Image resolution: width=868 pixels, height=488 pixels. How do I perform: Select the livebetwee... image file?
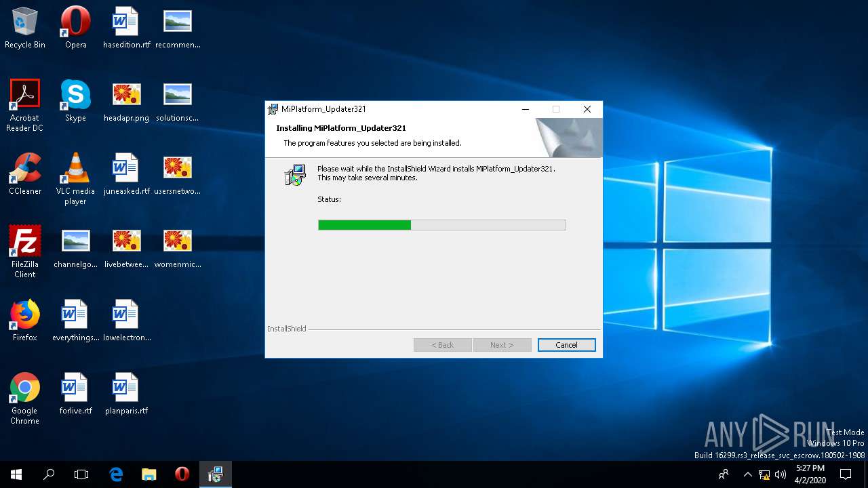126,247
